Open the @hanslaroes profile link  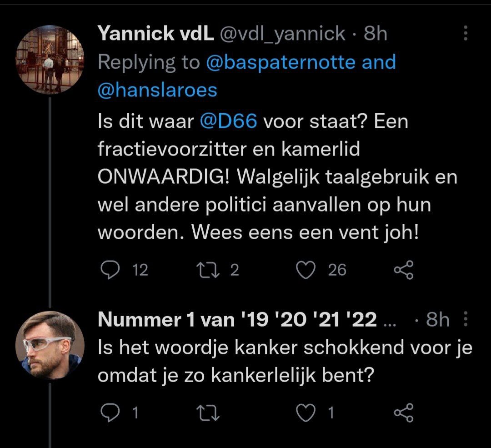(157, 90)
